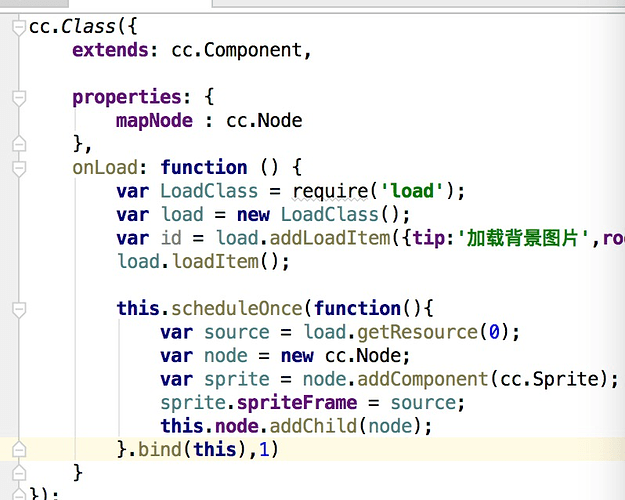Collapse the onLoad function fold marker

(x=19, y=168)
